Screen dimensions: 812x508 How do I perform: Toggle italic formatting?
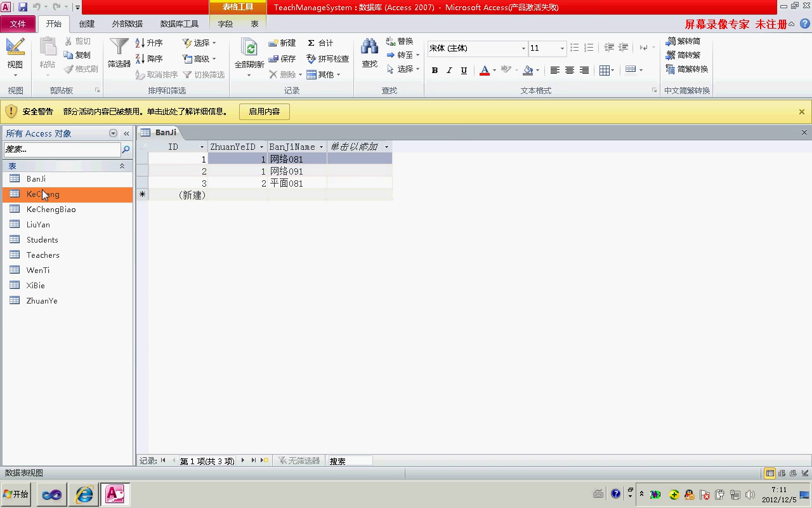click(449, 70)
